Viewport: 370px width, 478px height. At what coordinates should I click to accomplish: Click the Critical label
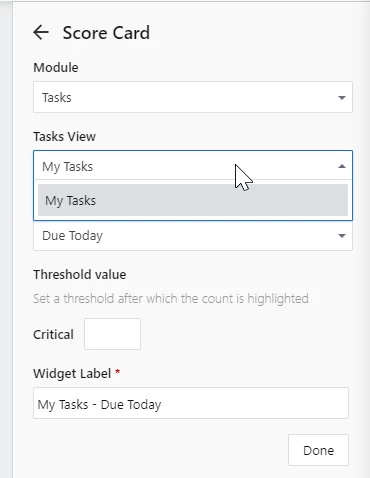(53, 334)
